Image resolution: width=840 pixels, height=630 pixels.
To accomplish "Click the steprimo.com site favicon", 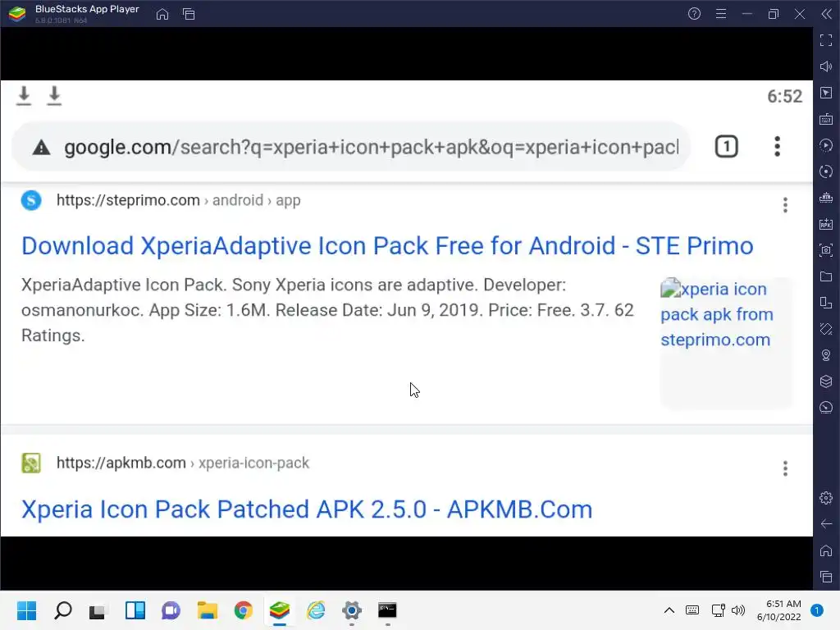I will click(31, 200).
